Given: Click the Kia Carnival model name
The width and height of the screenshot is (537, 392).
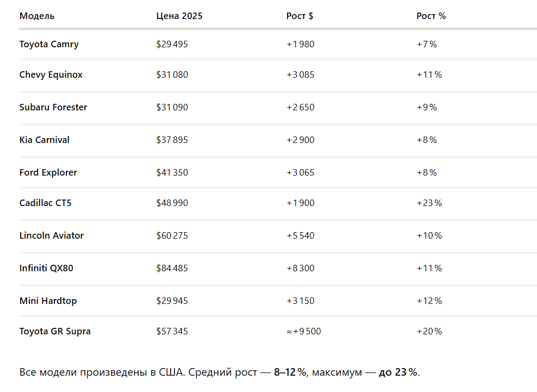Looking at the screenshot, I should 45,140.
